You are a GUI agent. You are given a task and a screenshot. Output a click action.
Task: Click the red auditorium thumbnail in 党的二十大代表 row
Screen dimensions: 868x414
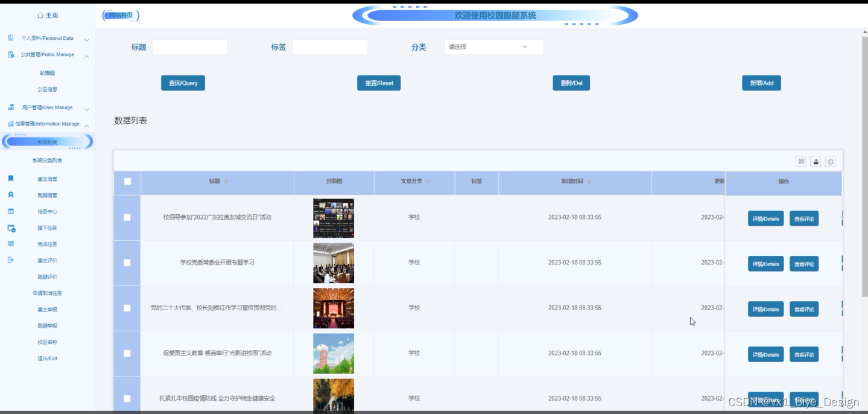334,308
